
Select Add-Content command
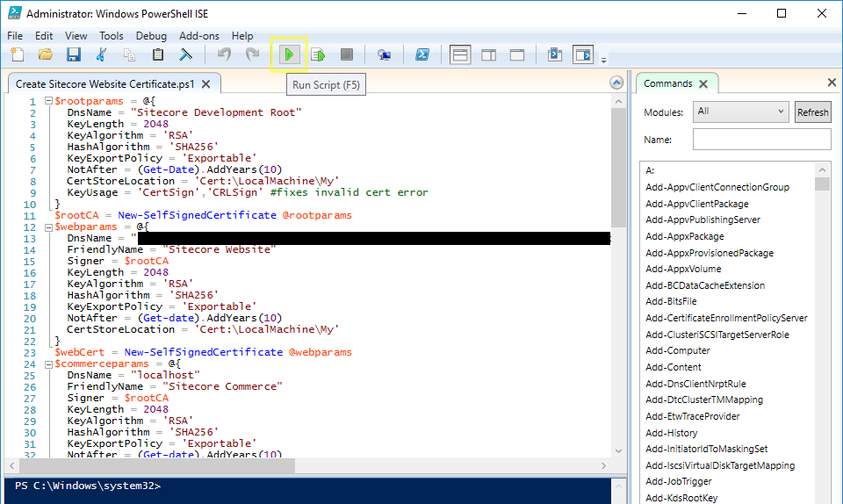tap(674, 367)
